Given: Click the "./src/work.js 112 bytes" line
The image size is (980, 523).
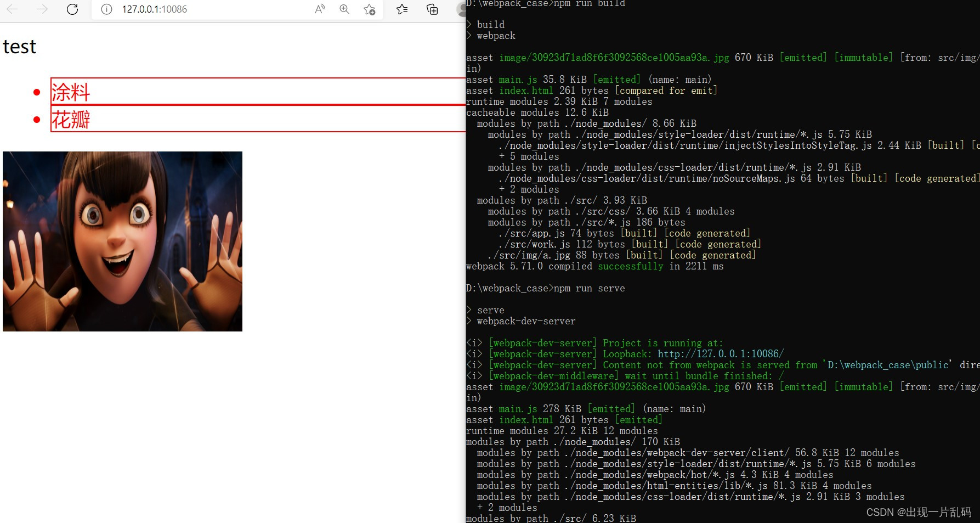Looking at the screenshot, I should 630,244.
